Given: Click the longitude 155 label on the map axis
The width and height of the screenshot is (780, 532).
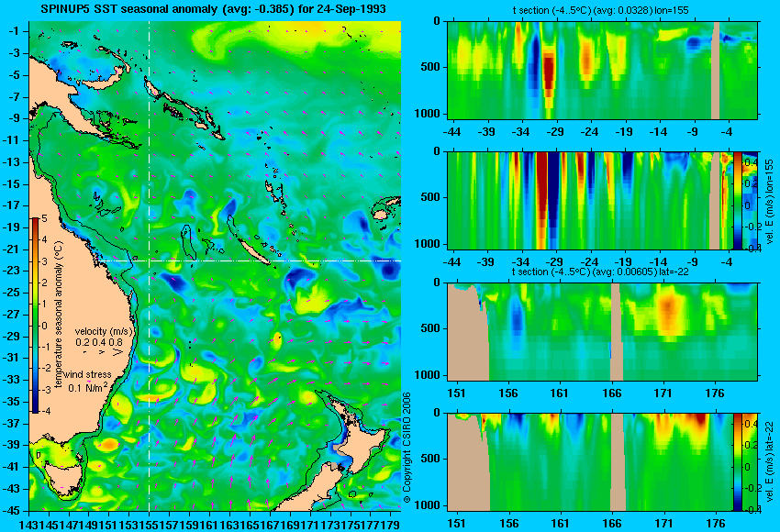Looking at the screenshot, I should pos(150,524).
